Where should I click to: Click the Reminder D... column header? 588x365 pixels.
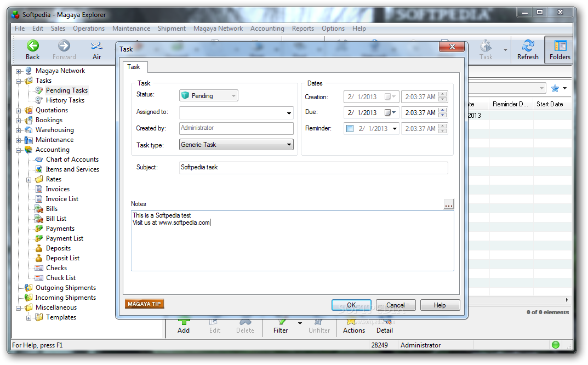pyautogui.click(x=510, y=104)
